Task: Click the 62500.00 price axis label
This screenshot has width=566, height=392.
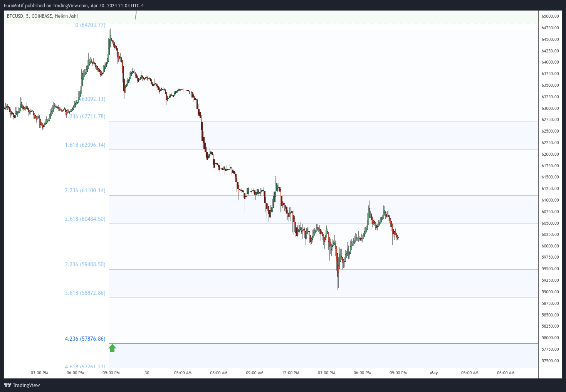Action: coord(550,131)
